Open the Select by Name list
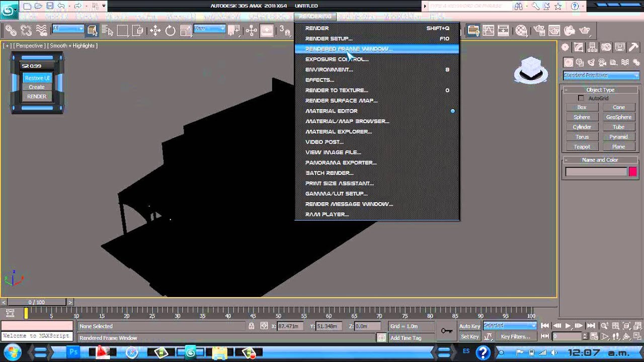 point(107,31)
